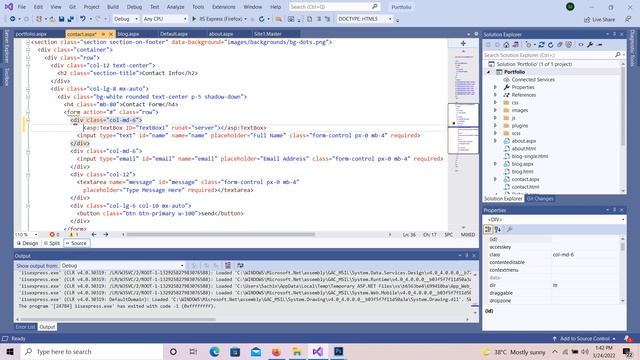Switch to the portfolio.aspx tab
The width and height of the screenshot is (640, 360).
[31, 34]
